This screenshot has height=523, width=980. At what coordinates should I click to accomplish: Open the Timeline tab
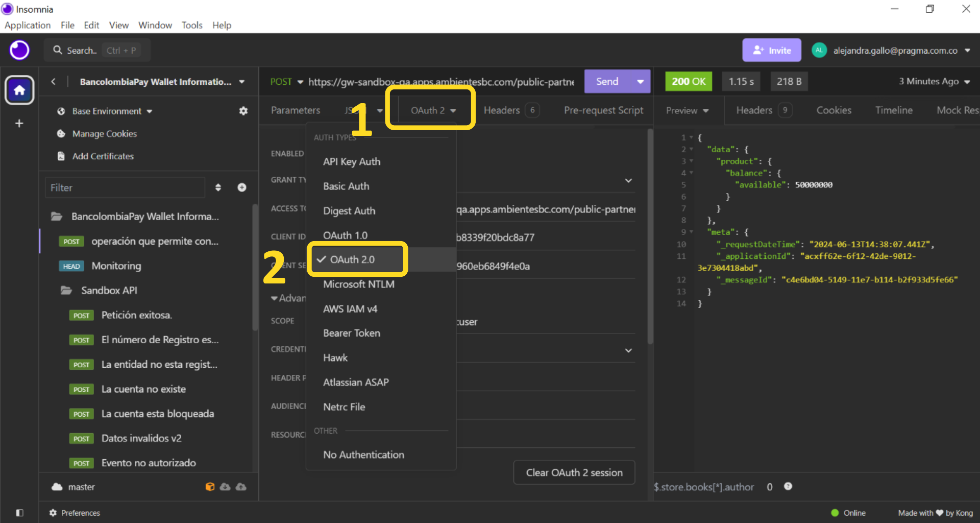894,110
